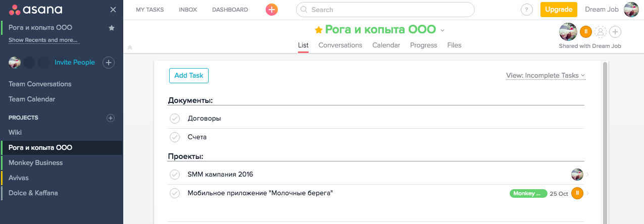This screenshot has width=644, height=224.
Task: Switch to the Calendar tab
Action: (386, 45)
